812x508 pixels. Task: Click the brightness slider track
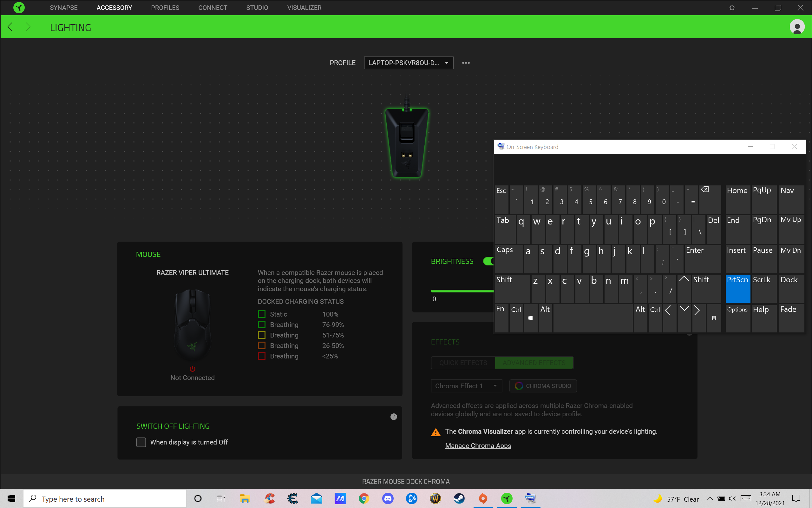click(462, 291)
